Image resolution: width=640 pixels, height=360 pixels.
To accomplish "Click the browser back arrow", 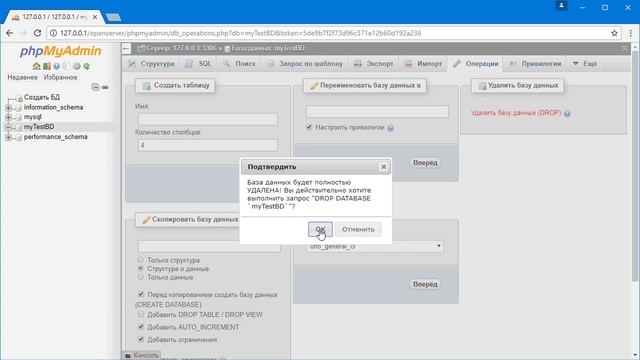I will tap(9, 33).
